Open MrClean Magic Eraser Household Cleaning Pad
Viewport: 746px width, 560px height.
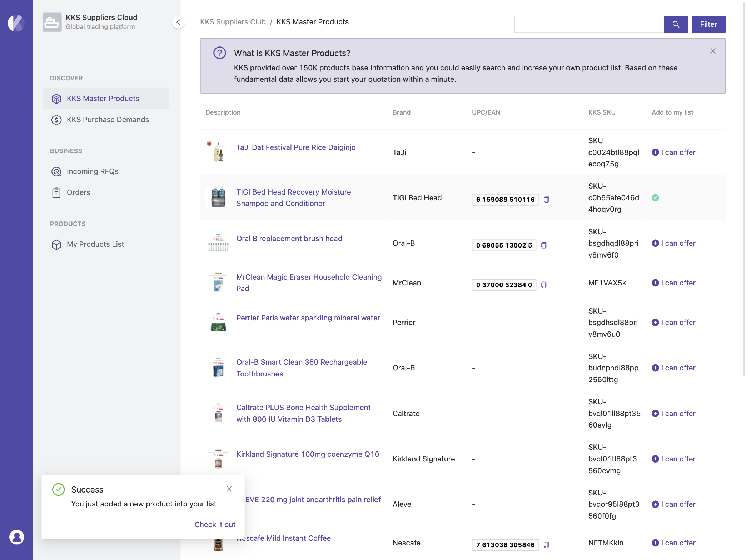(309, 283)
